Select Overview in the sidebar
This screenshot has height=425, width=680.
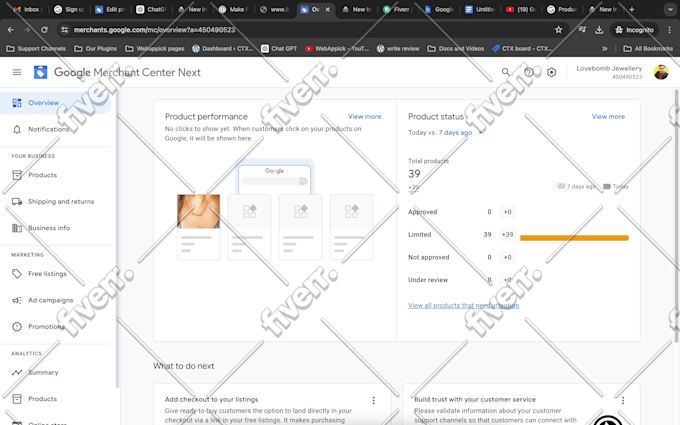coord(55,103)
